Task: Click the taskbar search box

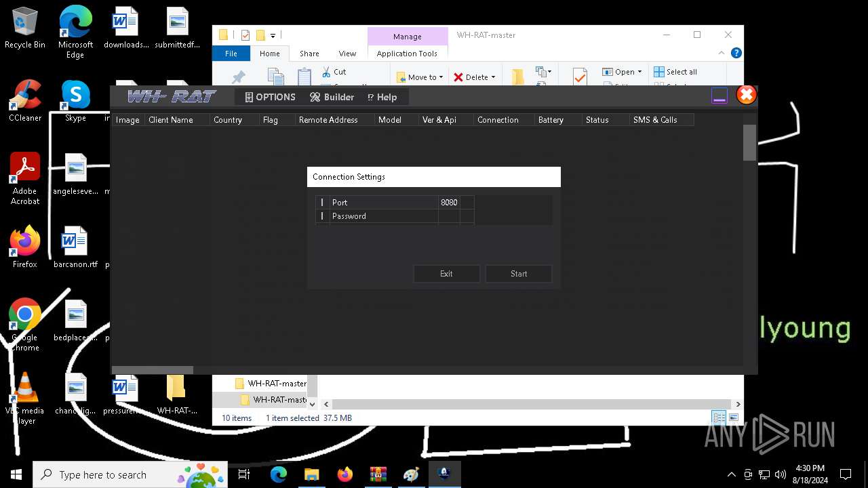Action: [130, 474]
